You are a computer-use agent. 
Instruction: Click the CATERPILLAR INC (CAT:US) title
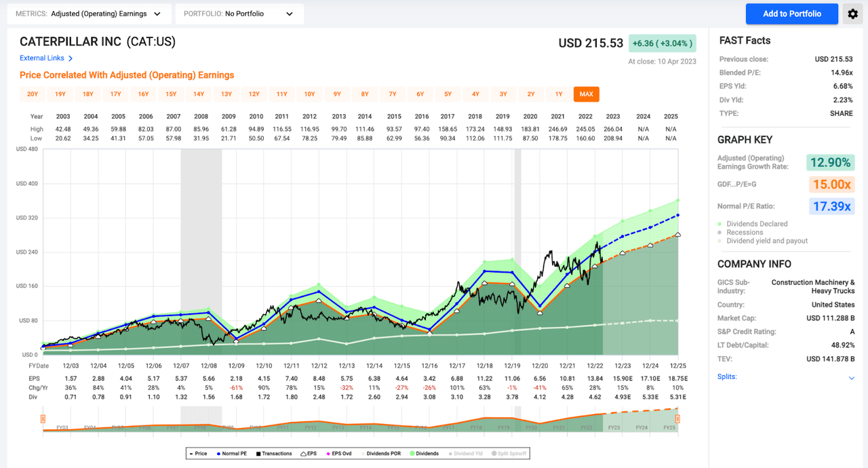[98, 42]
